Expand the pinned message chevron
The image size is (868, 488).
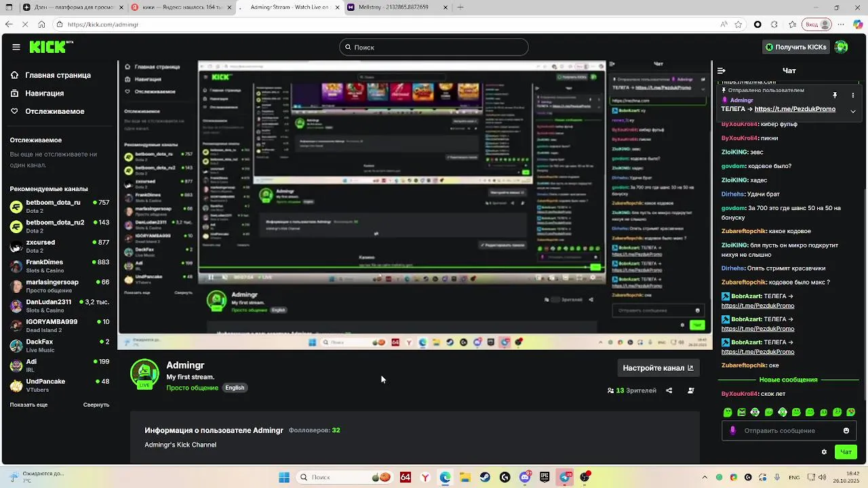pyautogui.click(x=853, y=111)
